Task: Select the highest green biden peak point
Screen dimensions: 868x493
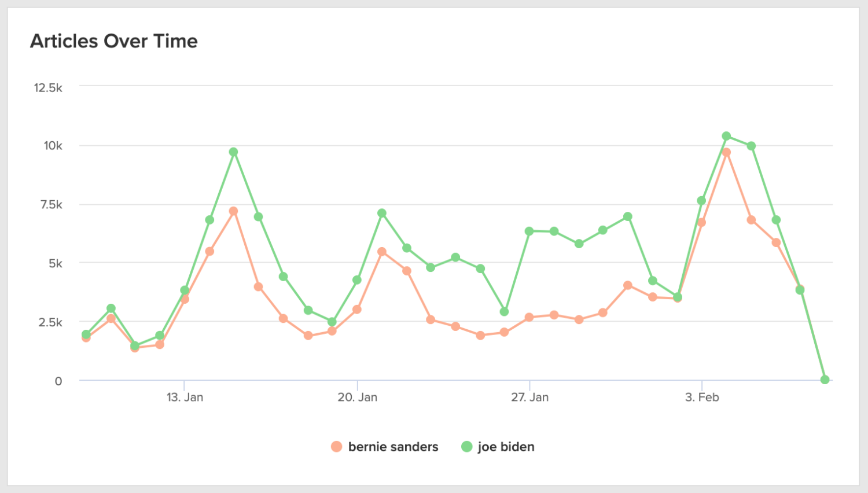Action: coord(726,136)
